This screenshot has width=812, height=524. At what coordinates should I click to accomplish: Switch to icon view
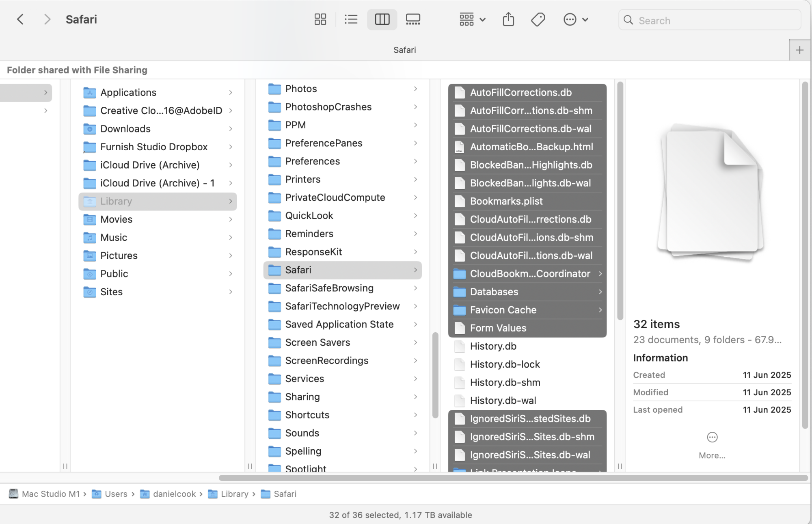point(320,19)
